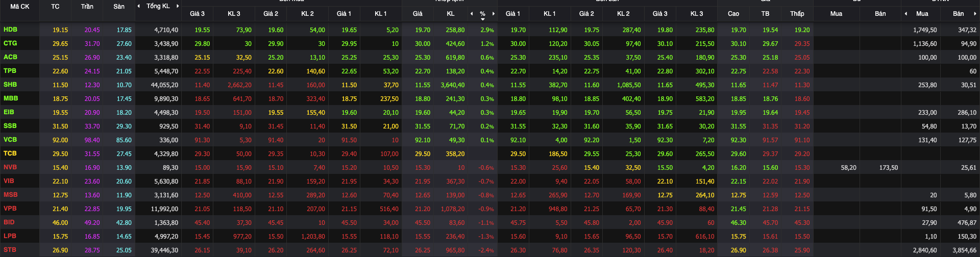The height and width of the screenshot is (257, 980).
Task: Open the NVB stock symbol
Action: click(10, 167)
